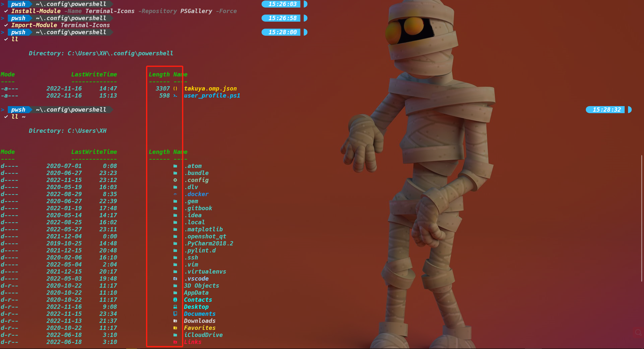Click the download folder icon beside Downloads
644x349 pixels.
click(175, 321)
